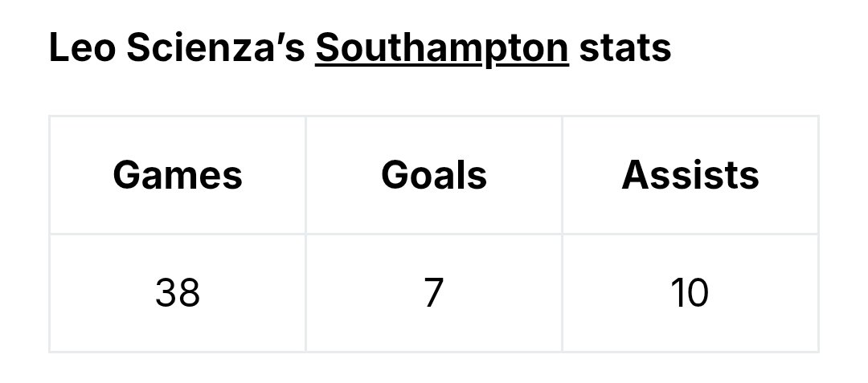Click the Games column header
This screenshot has height=383, width=868.
click(x=178, y=175)
